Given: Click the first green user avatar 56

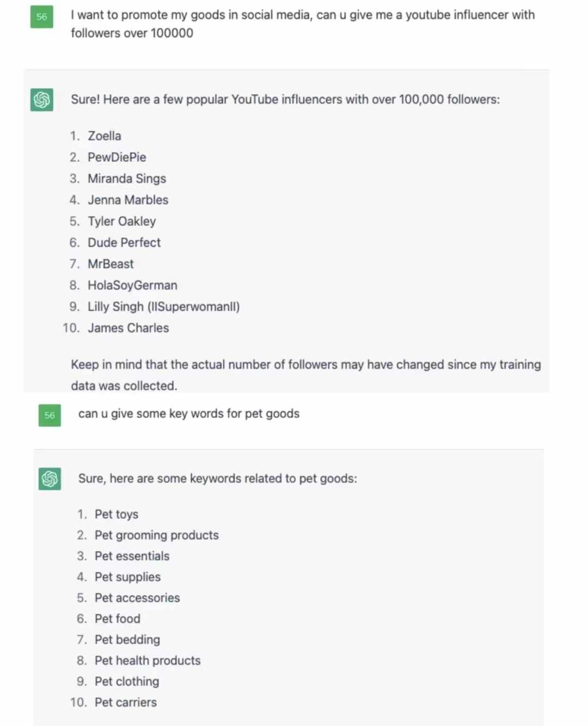Looking at the screenshot, I should pyautogui.click(x=42, y=17).
